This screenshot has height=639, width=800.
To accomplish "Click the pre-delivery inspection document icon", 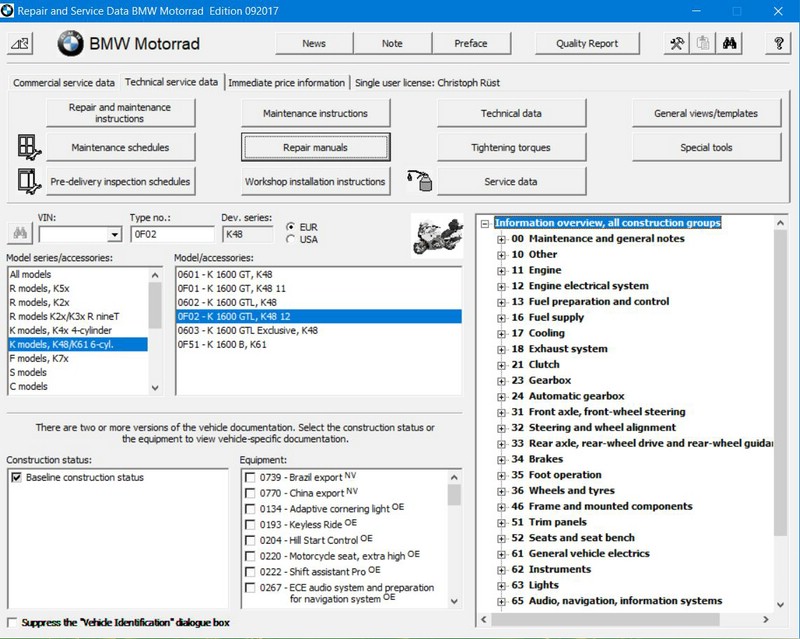I will [29, 181].
